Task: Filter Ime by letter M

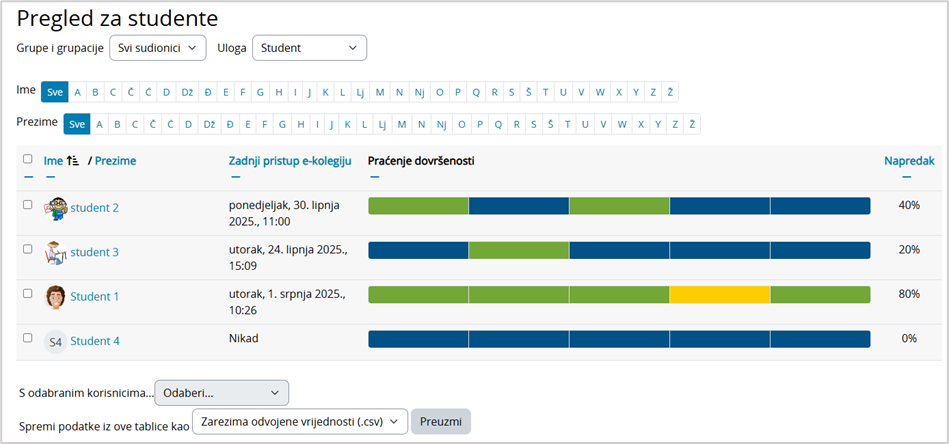Action: [x=379, y=92]
